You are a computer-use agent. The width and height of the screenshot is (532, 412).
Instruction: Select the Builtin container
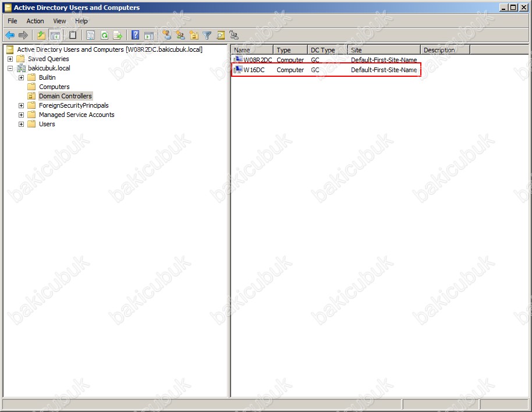coord(47,77)
